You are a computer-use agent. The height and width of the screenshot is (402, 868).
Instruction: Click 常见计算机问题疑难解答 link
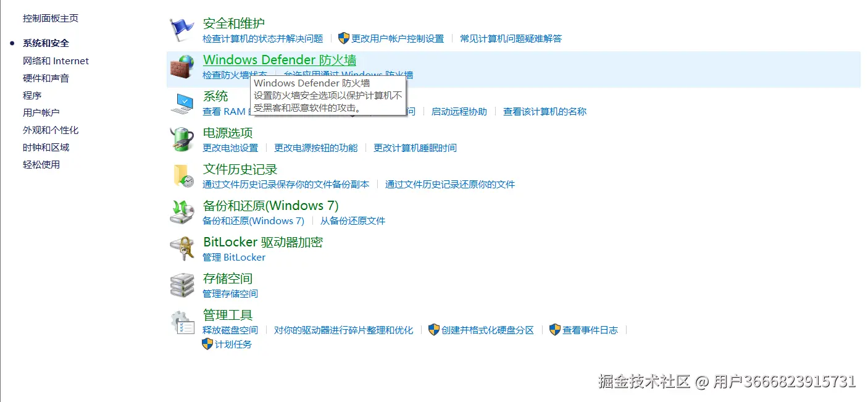(511, 38)
